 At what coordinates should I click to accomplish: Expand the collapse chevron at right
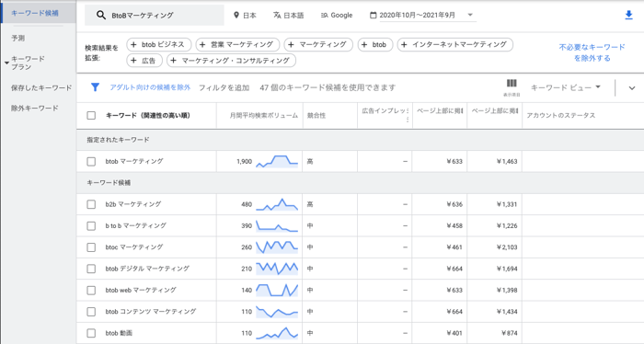point(632,88)
